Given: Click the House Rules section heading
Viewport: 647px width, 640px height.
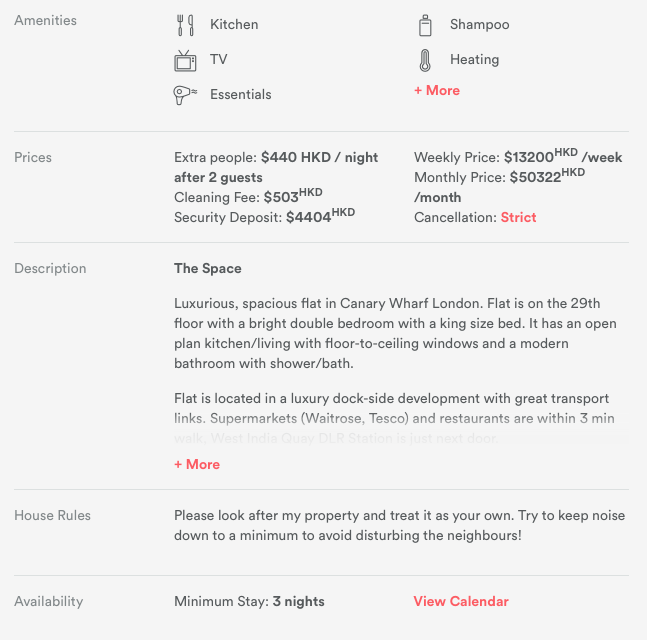Looking at the screenshot, I should (x=52, y=515).
